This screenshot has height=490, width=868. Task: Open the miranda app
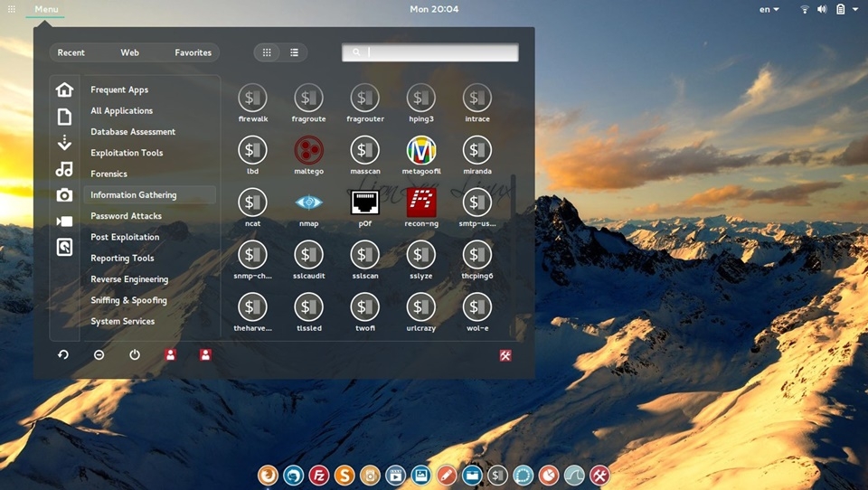(x=476, y=155)
